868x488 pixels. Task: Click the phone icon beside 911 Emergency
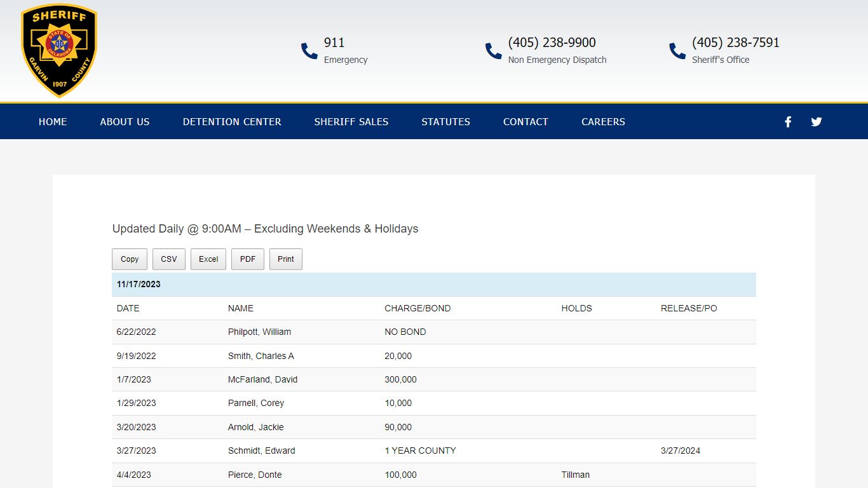pos(309,51)
